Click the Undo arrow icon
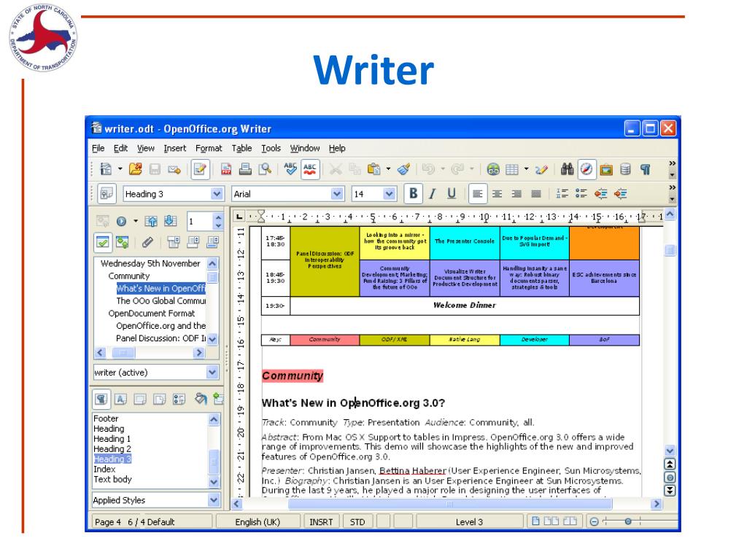747x560 pixels. click(x=428, y=169)
